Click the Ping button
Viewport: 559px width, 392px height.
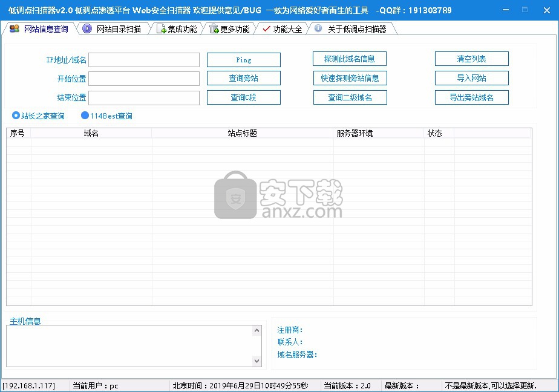click(x=243, y=60)
